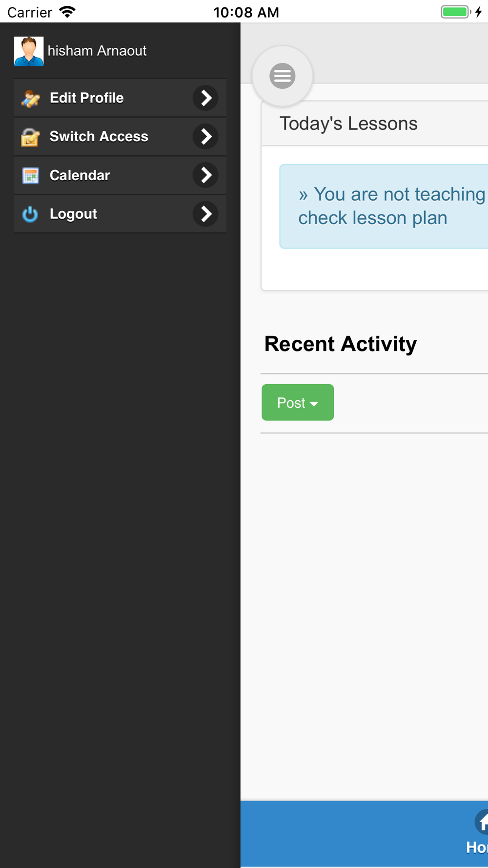Image resolution: width=488 pixels, height=868 pixels.
Task: Open the Home icon in bottom bar
Action: coord(481,823)
